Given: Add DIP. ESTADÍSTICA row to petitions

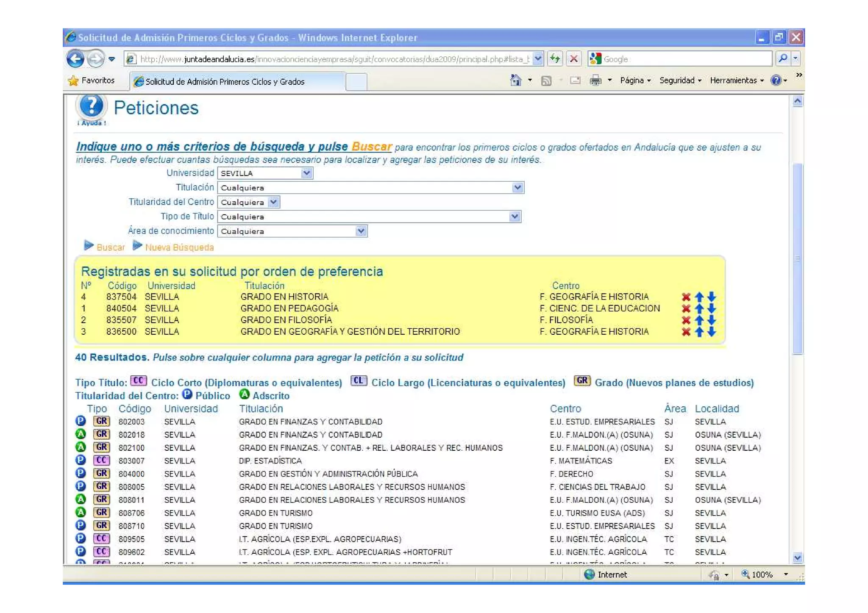Looking at the screenshot, I should point(270,461).
